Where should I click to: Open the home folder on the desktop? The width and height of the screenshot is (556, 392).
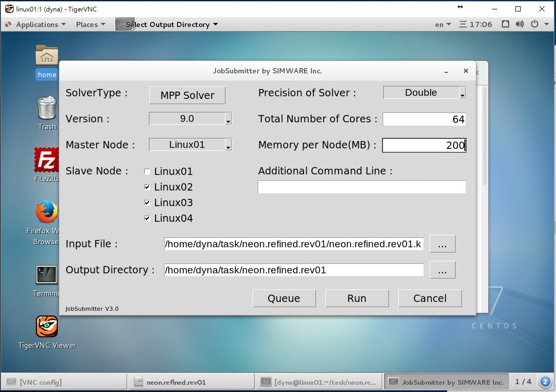tap(46, 56)
